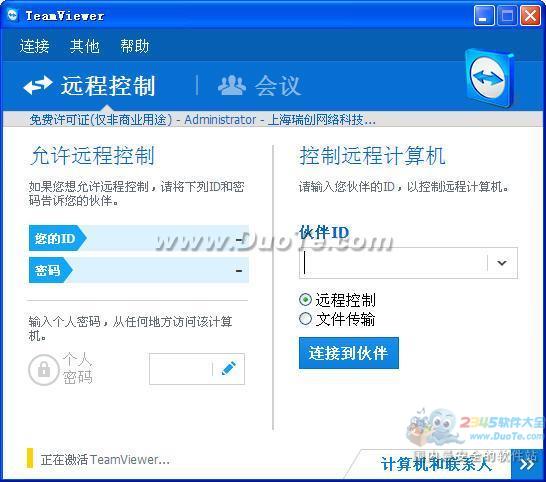Click the TeamViewer logo icon

pyautogui.click(x=489, y=78)
